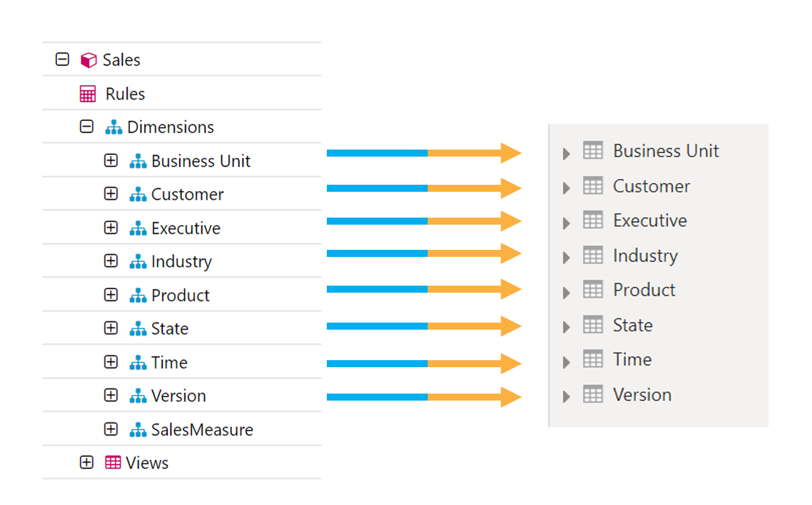Expand the Business Unit dimension in tree
Image resolution: width=812 pixels, height=505 pixels.
pyautogui.click(x=111, y=161)
